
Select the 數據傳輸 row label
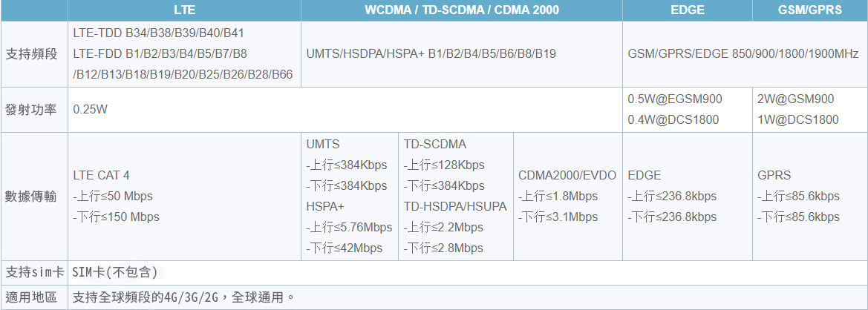[x=31, y=197]
